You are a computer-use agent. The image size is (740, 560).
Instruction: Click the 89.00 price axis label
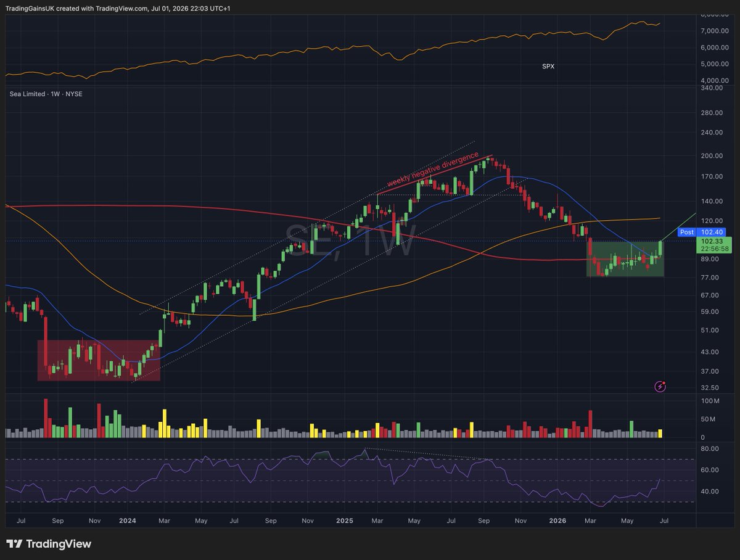[x=710, y=259]
